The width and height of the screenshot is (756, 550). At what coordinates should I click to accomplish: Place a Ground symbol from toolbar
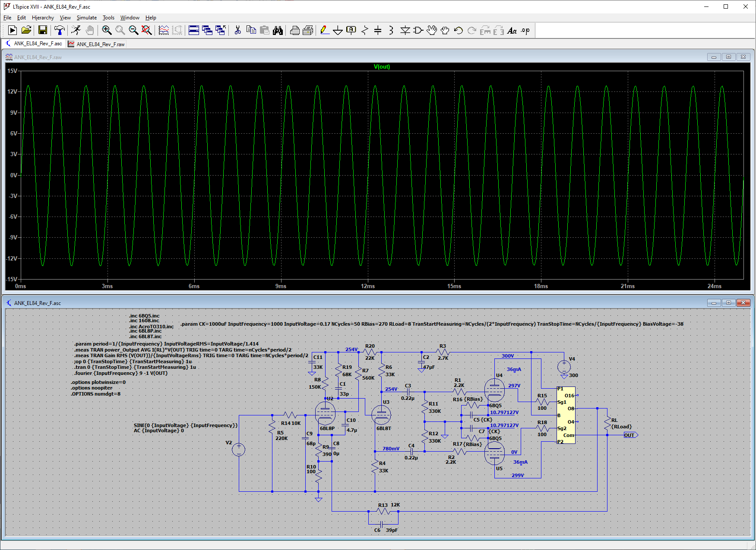[x=338, y=30]
